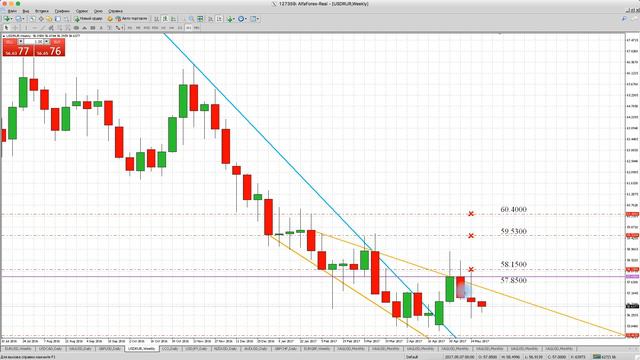Select the Text (A) drawing tool
This screenshot has width=640, height=360.
click(101, 28)
